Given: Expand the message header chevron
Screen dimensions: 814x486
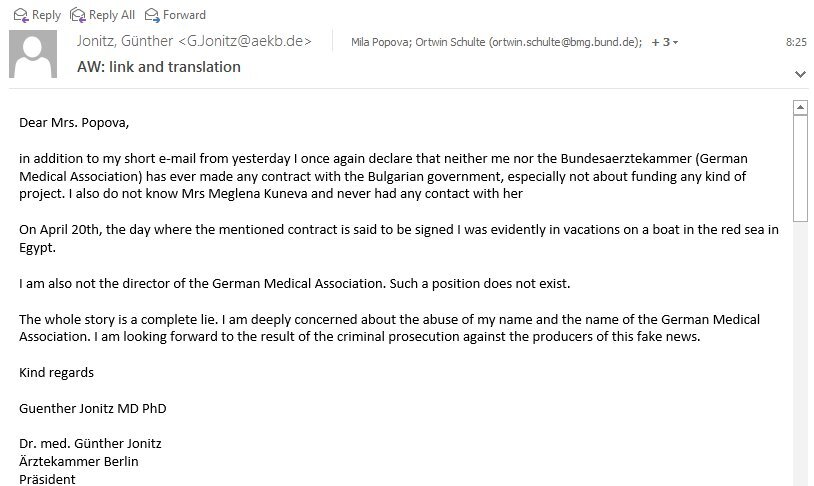Looking at the screenshot, I should [x=800, y=74].
